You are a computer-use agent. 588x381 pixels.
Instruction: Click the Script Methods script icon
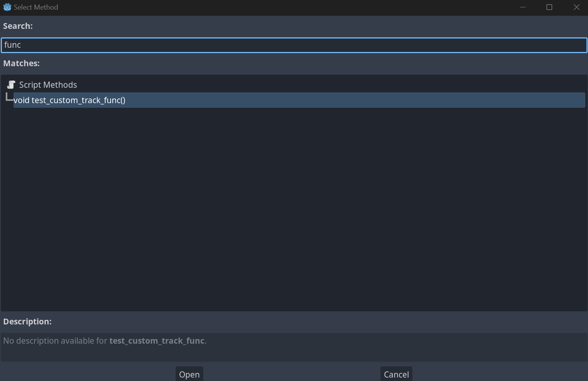coord(11,84)
